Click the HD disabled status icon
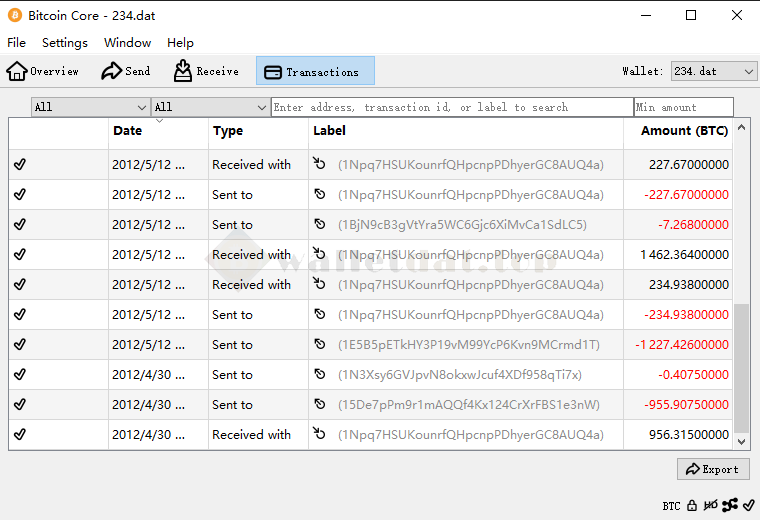760x520 pixels. [x=710, y=506]
